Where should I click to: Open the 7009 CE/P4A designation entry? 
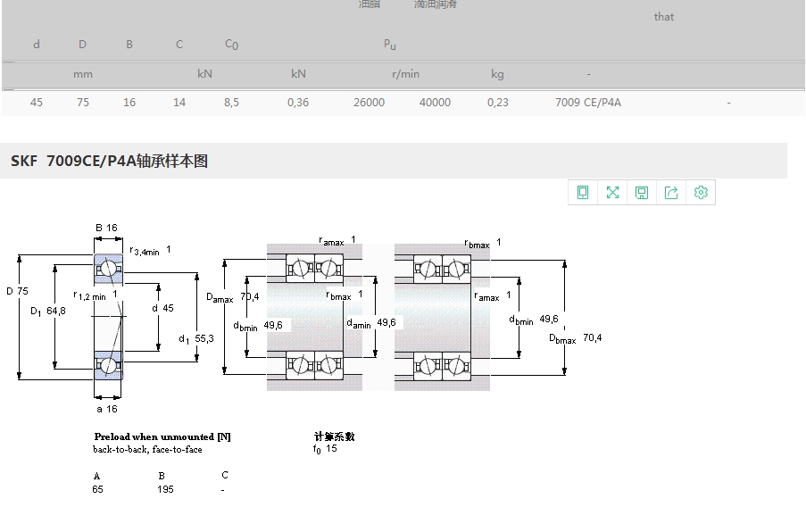587,103
